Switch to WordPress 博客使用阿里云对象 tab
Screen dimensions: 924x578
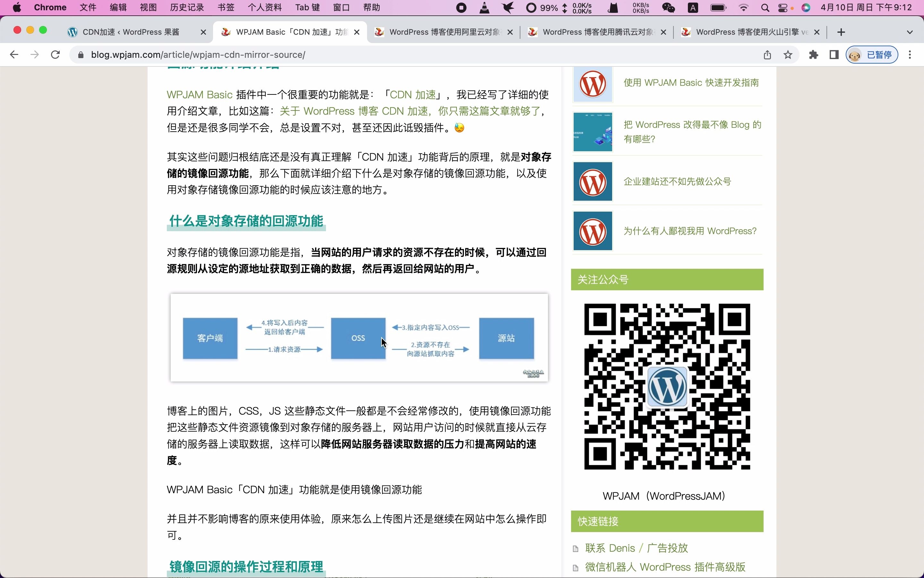coord(444,32)
